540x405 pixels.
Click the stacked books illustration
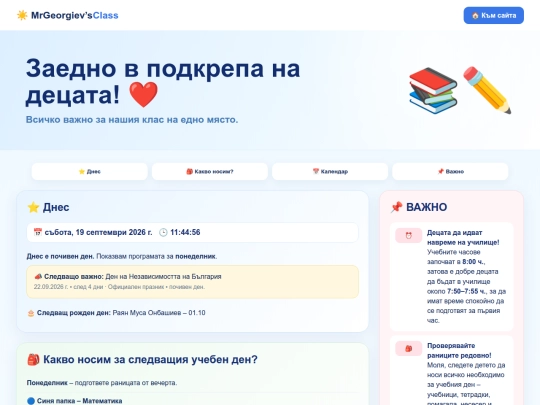pos(433,91)
